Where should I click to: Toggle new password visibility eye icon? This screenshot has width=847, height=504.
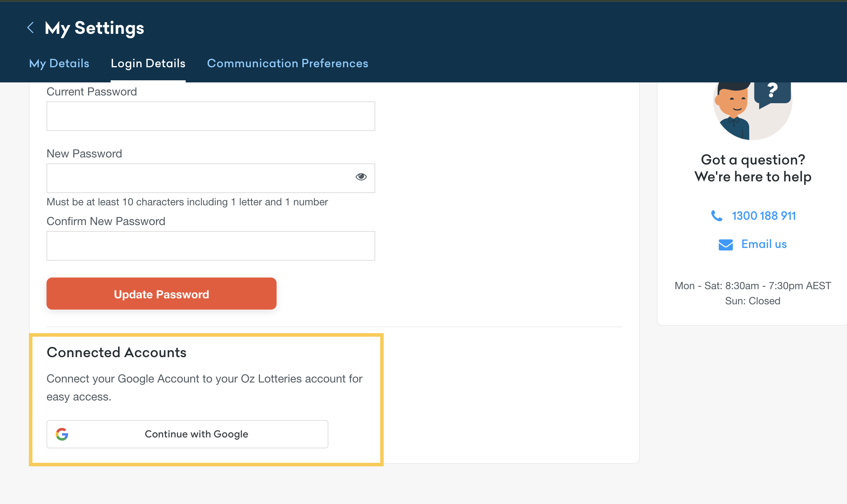pyautogui.click(x=361, y=177)
